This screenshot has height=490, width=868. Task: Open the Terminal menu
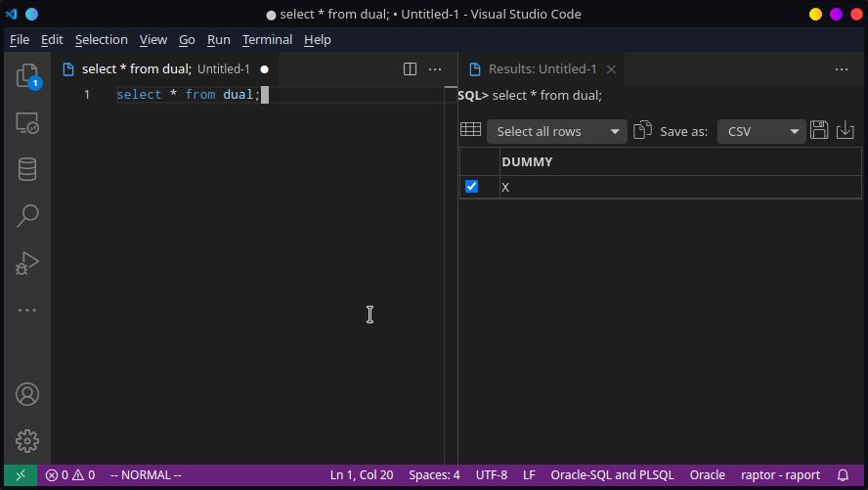tap(267, 39)
